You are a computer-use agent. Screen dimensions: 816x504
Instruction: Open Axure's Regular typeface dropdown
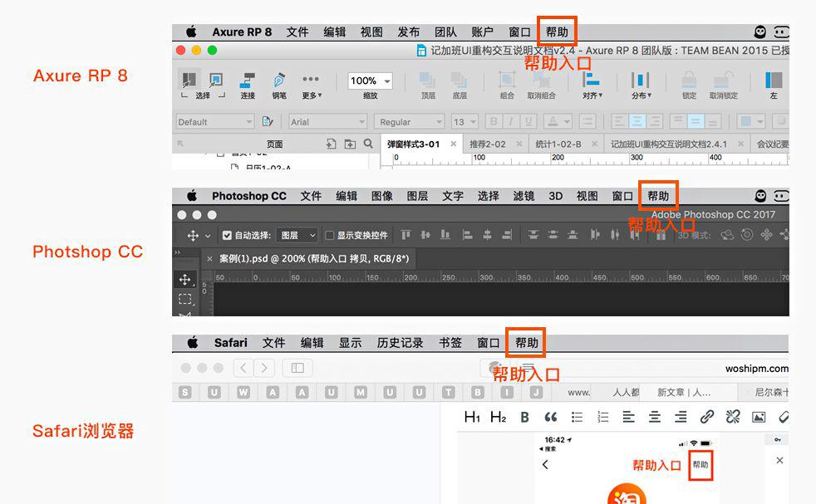pos(410,122)
